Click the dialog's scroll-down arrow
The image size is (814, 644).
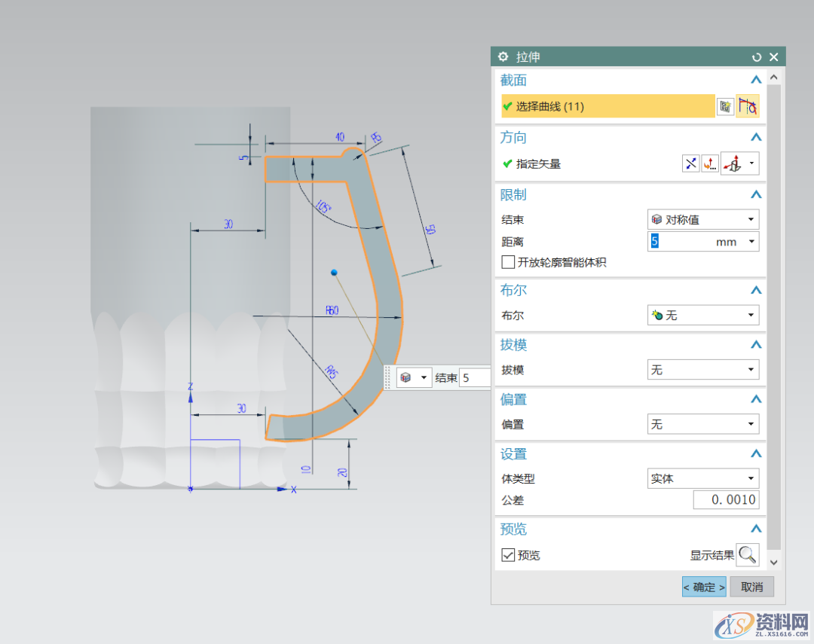[x=774, y=561]
